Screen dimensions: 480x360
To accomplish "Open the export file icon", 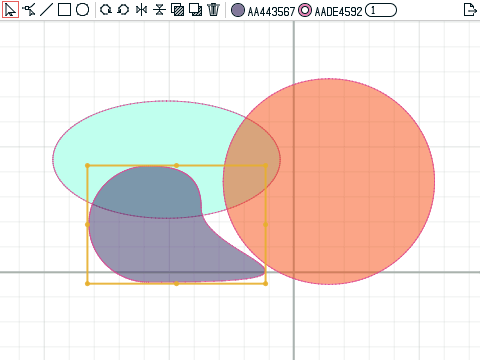I will (470, 10).
